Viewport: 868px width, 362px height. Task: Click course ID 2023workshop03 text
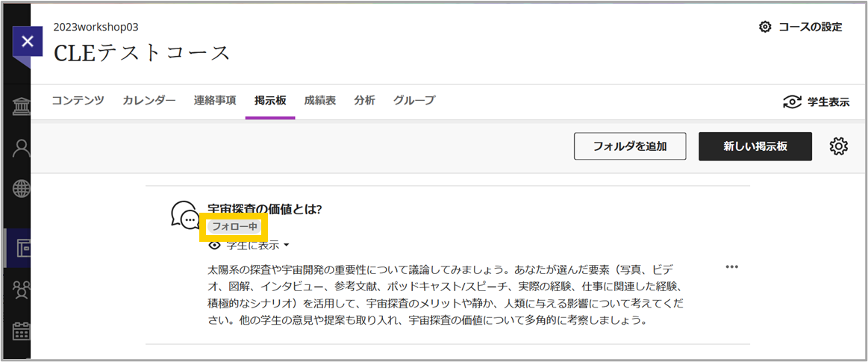96,27
